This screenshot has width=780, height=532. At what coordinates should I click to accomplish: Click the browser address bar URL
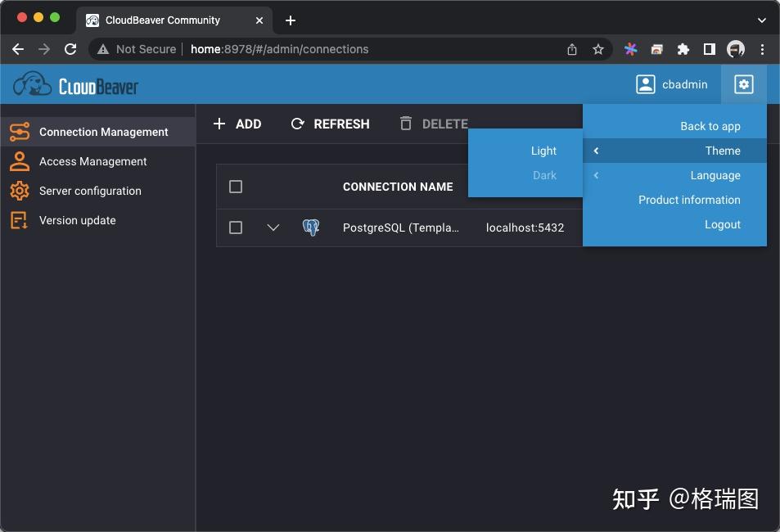pyautogui.click(x=280, y=49)
